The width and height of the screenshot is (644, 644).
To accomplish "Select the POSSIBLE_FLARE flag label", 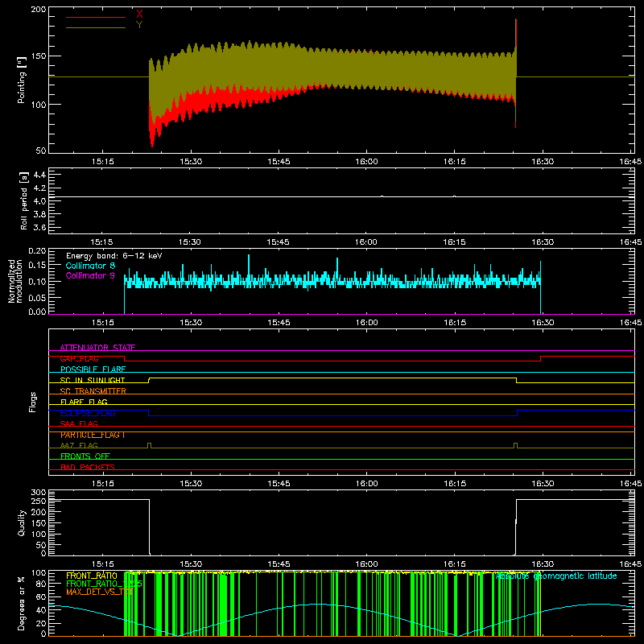I will point(93,369).
